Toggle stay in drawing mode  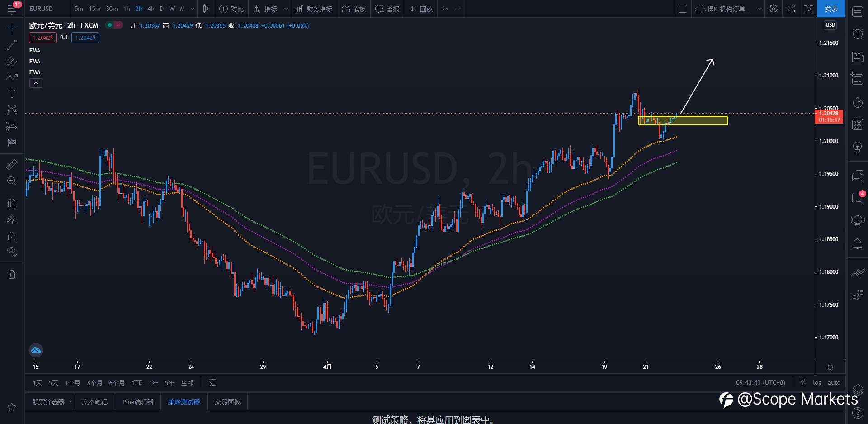pyautogui.click(x=12, y=219)
